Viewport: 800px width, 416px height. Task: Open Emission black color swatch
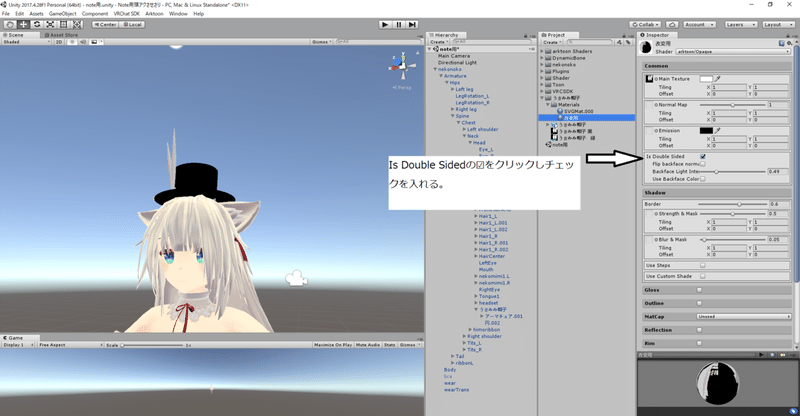[706, 131]
